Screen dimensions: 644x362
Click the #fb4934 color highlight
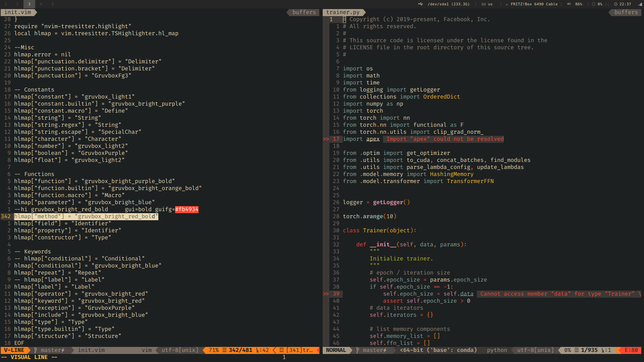point(186,209)
